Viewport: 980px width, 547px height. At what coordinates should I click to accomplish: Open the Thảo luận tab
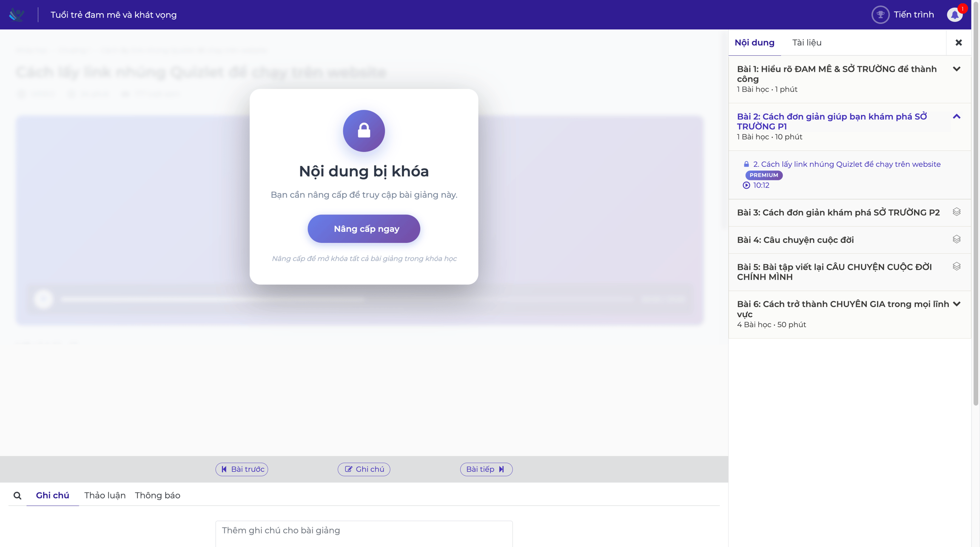[105, 496]
